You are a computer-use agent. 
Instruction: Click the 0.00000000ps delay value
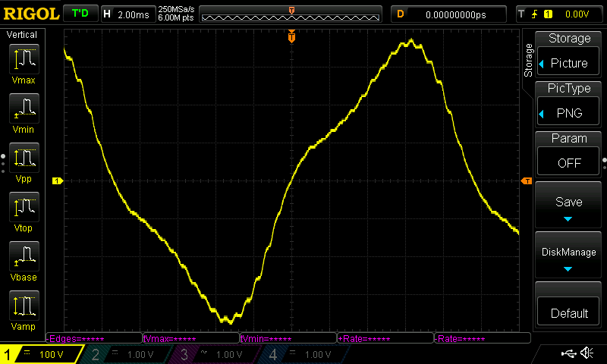(x=456, y=15)
